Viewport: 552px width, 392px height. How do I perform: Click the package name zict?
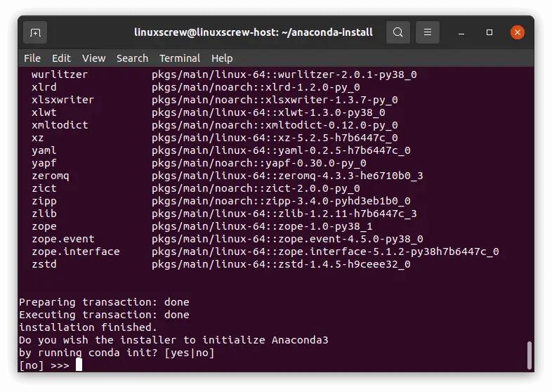tap(44, 188)
